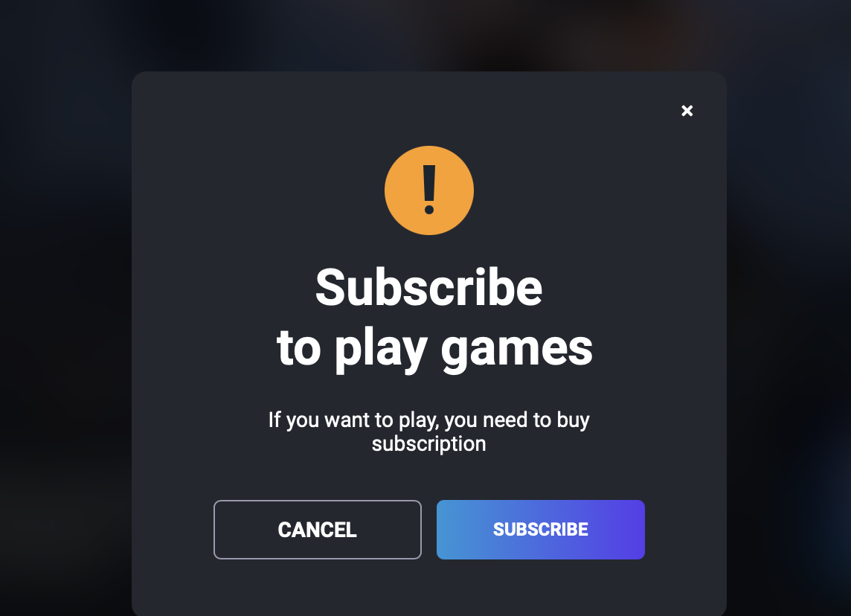The width and height of the screenshot is (851, 616).
Task: Close the dialog with the X icon
Action: click(687, 111)
